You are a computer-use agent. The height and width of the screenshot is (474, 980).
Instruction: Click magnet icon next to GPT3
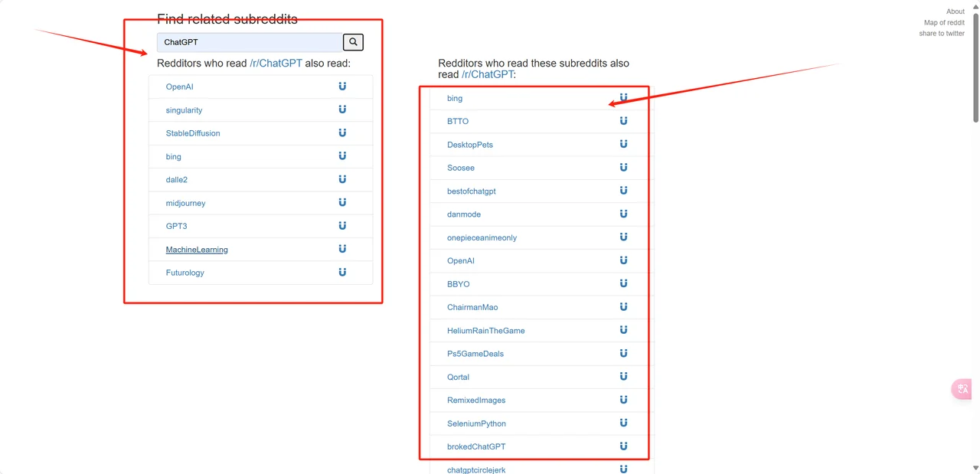[x=342, y=225]
